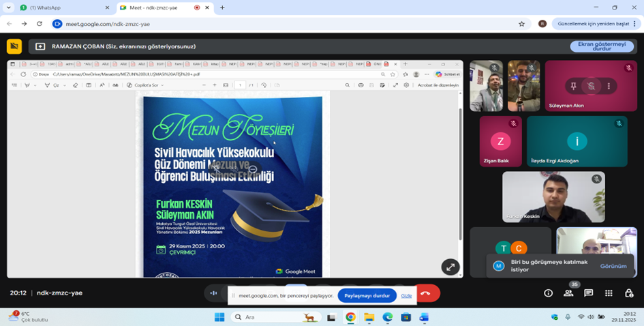
Task: Open the tab search dropdown arrow
Action: tap(9, 8)
